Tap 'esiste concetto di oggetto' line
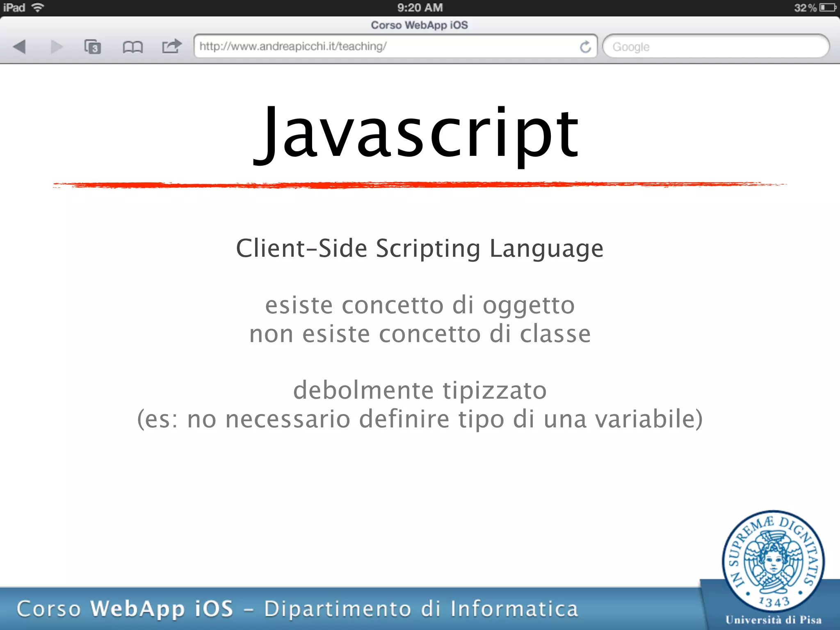This screenshot has width=840, height=630. tap(420, 306)
